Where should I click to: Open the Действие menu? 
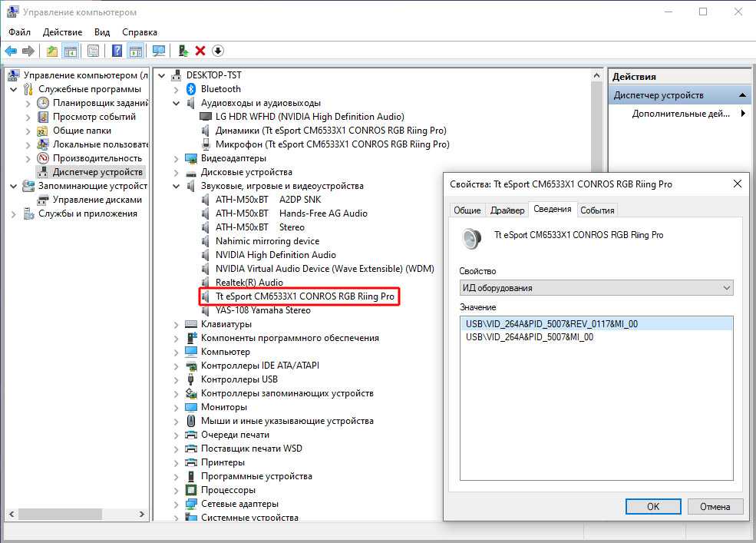point(62,31)
